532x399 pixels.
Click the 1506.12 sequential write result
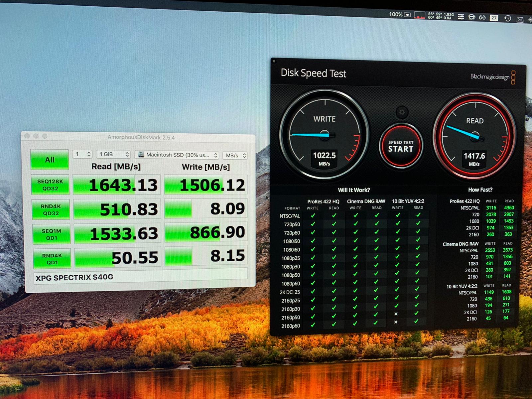(x=206, y=185)
